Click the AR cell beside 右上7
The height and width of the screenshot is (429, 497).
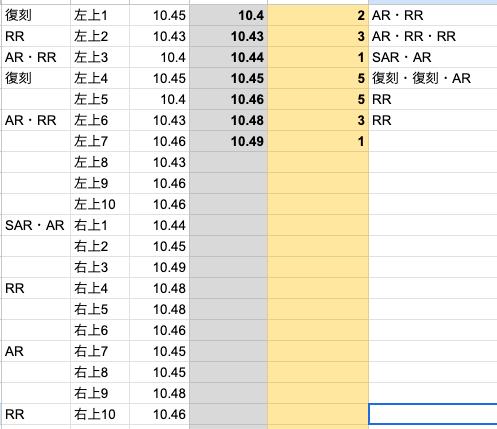[36, 351]
